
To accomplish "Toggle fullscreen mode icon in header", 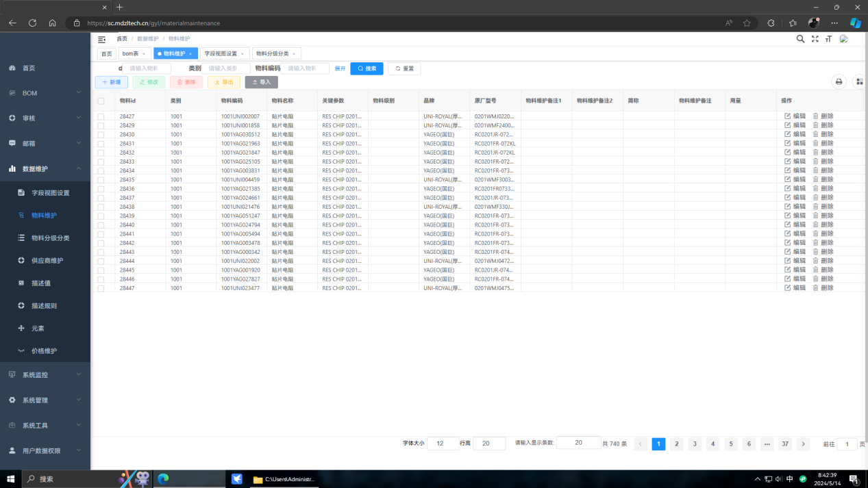I will [815, 39].
